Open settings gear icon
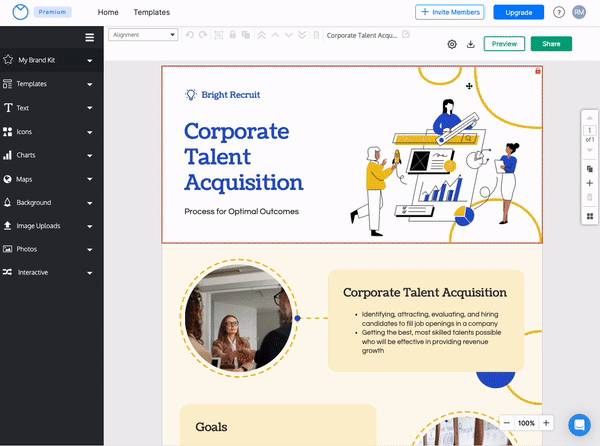The height and width of the screenshot is (446, 600). [452, 44]
